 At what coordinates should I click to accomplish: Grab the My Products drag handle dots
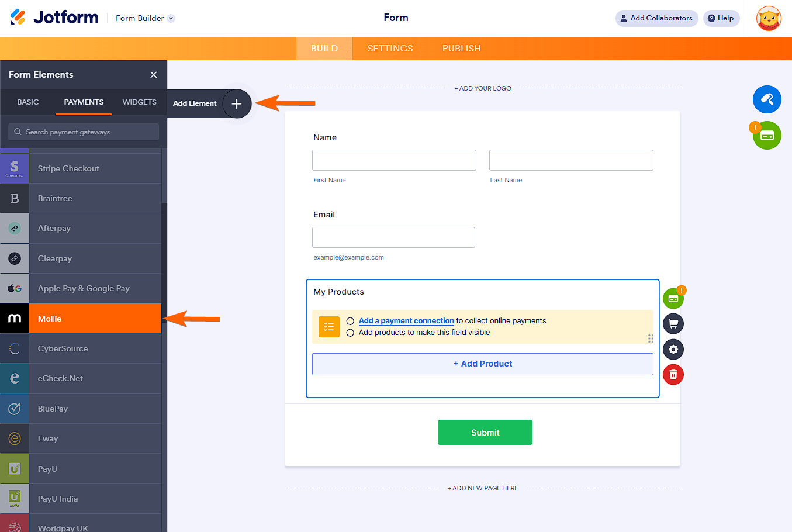[651, 338]
